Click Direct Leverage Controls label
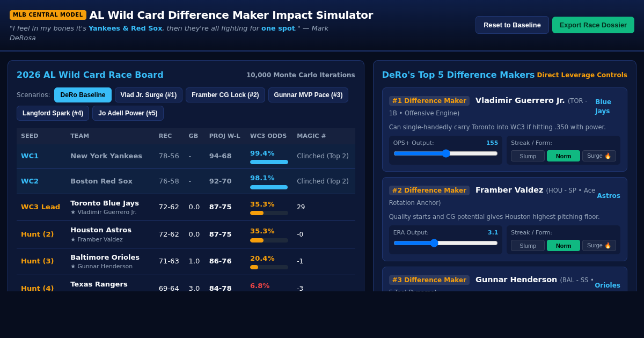 tap(582, 75)
